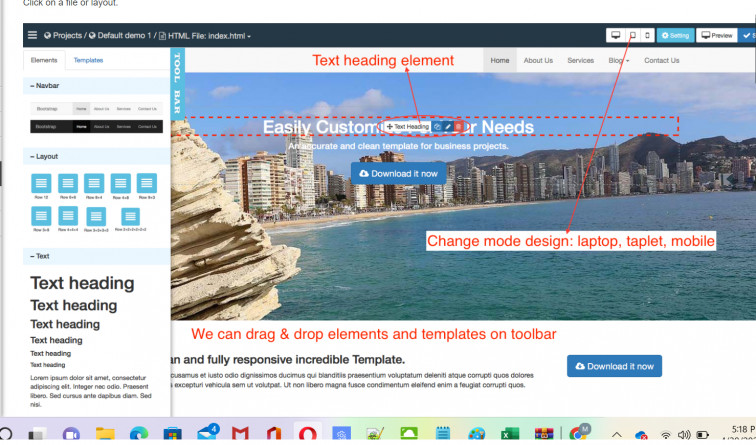Image resolution: width=756 pixels, height=445 pixels.
Task: Show hidden system tray icons
Action: click(617, 434)
